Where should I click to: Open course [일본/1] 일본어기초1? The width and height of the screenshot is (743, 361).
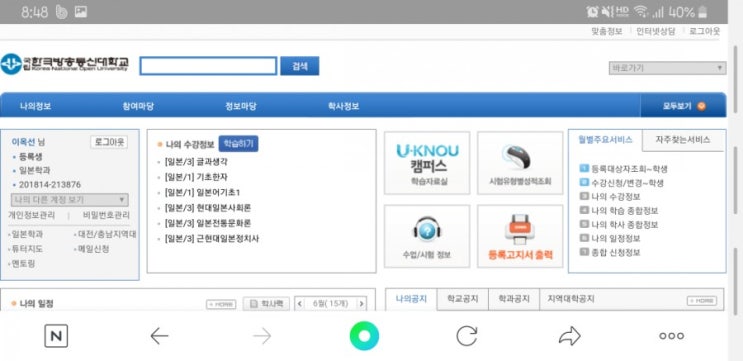[202, 193]
